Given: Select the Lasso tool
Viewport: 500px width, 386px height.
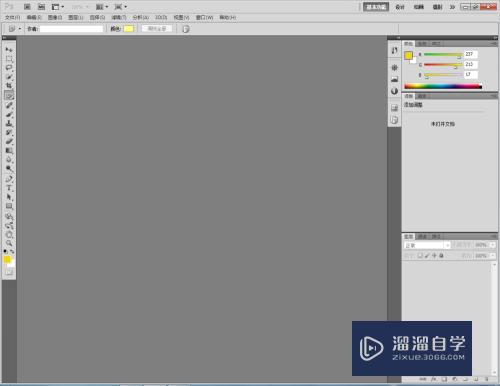Looking at the screenshot, I should coord(9,68).
